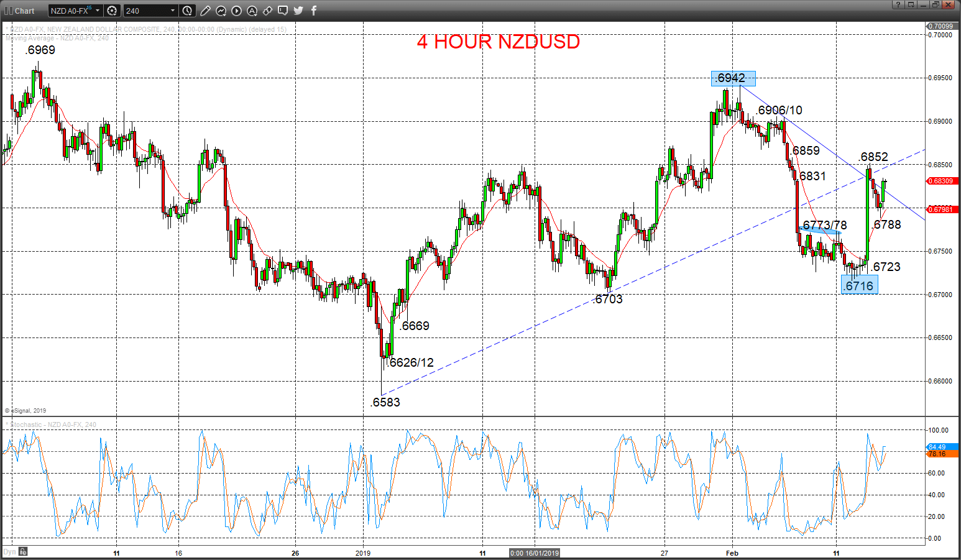Screen dimensions: 961x560
Task: Click the 0.69500 price axis level
Action: (x=940, y=78)
